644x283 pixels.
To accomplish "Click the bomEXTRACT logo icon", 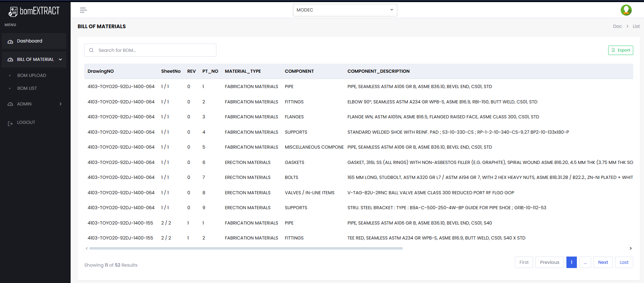I will point(13,12).
